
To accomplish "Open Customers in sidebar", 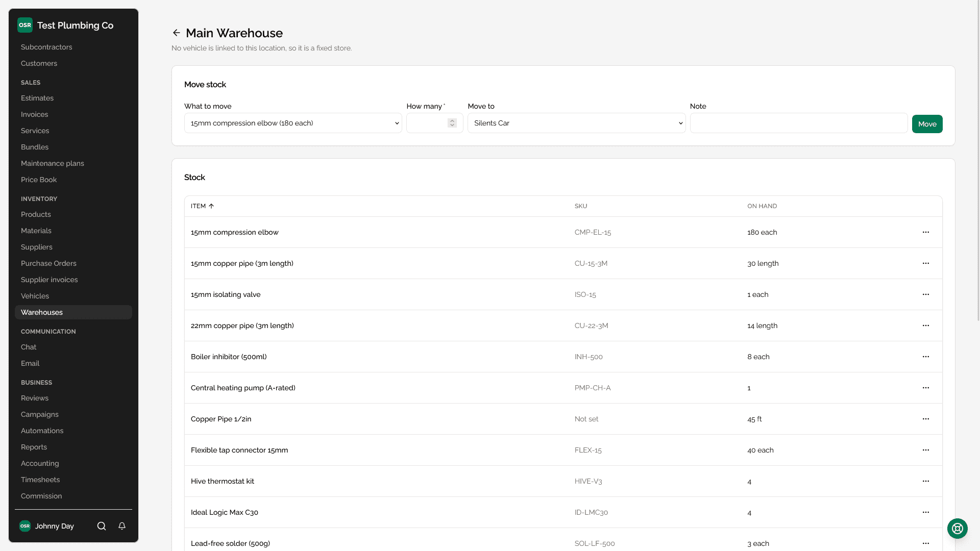I will pos(39,63).
